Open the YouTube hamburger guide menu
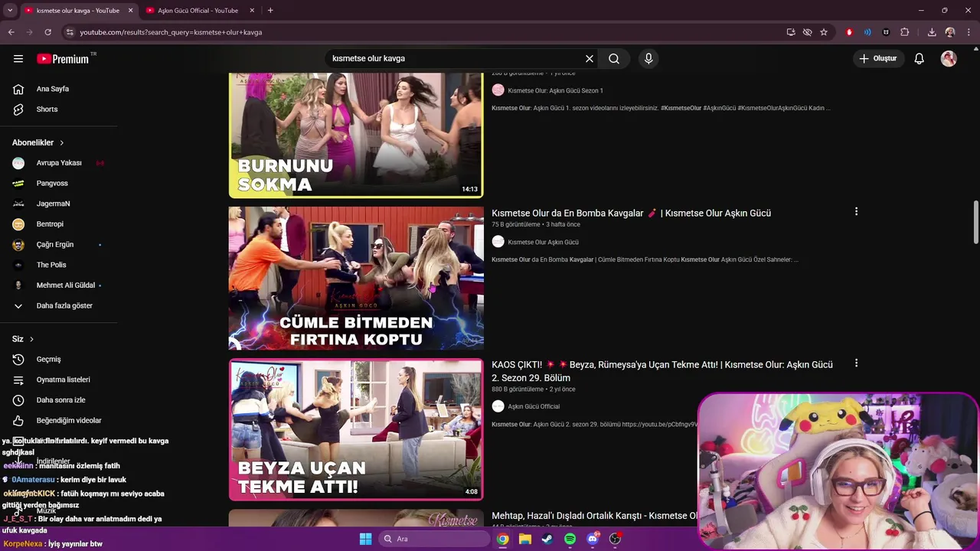 [x=18, y=59]
